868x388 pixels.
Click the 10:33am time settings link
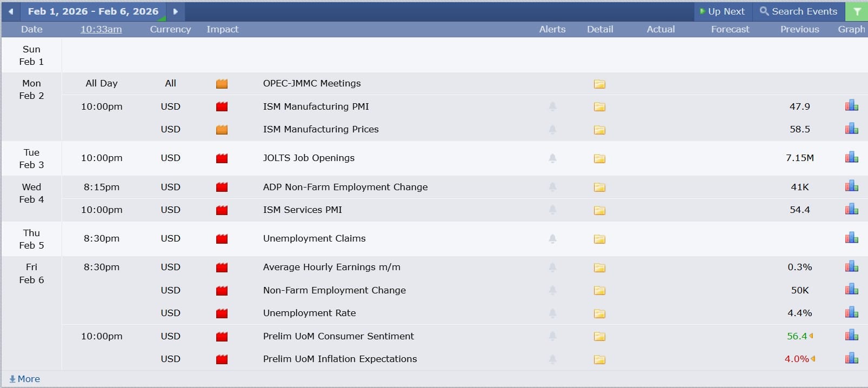pyautogui.click(x=101, y=29)
